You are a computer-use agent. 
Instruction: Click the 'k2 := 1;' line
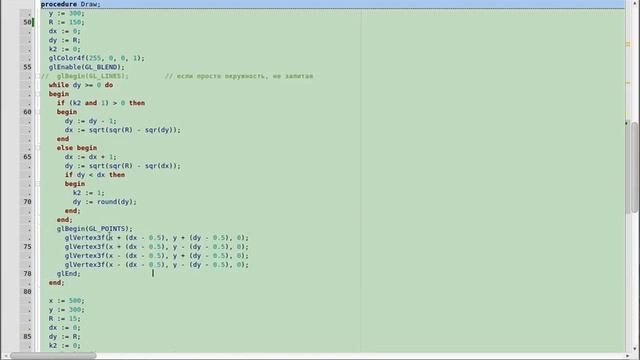click(89, 193)
